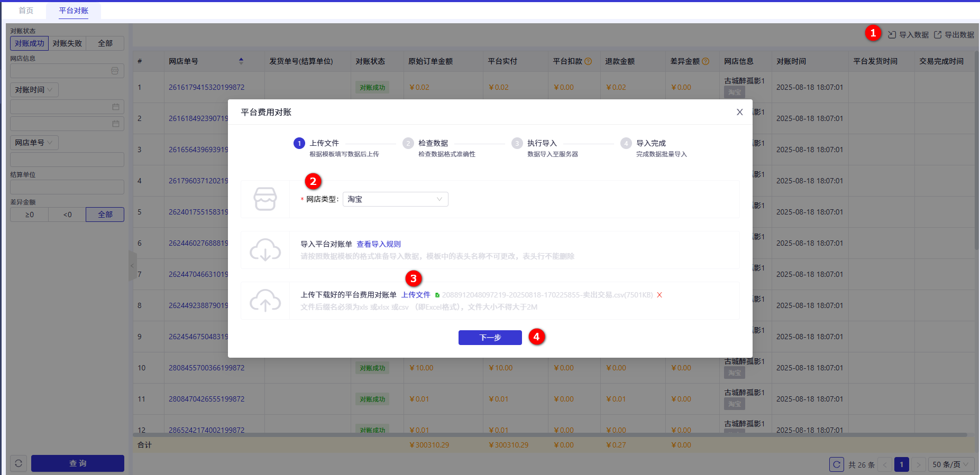Open the 50 条/页 page size dropdown
980x475 pixels.
(951, 464)
